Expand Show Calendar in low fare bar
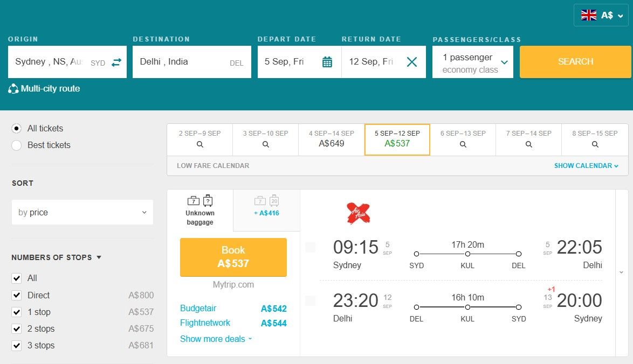The height and width of the screenshot is (364, 633). 586,166
